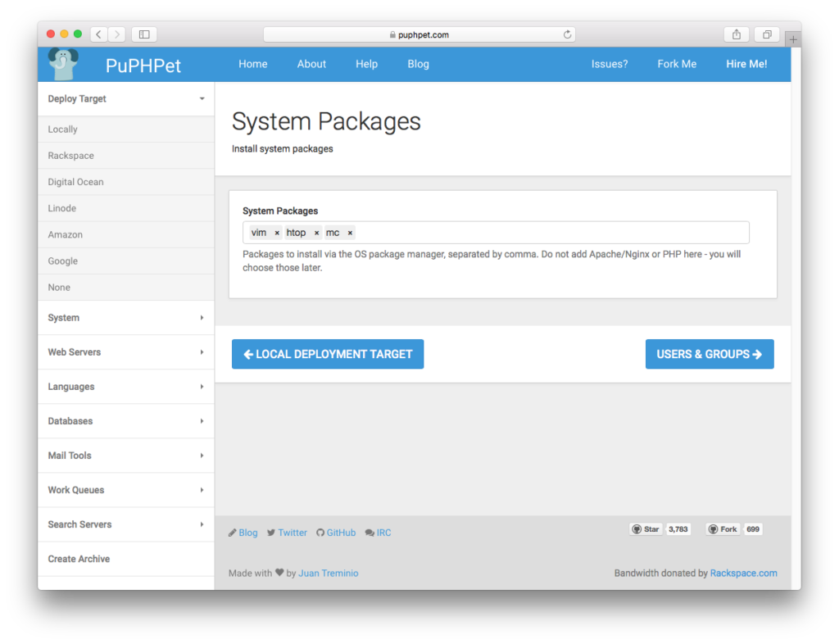Remove the vim package tag

point(277,234)
